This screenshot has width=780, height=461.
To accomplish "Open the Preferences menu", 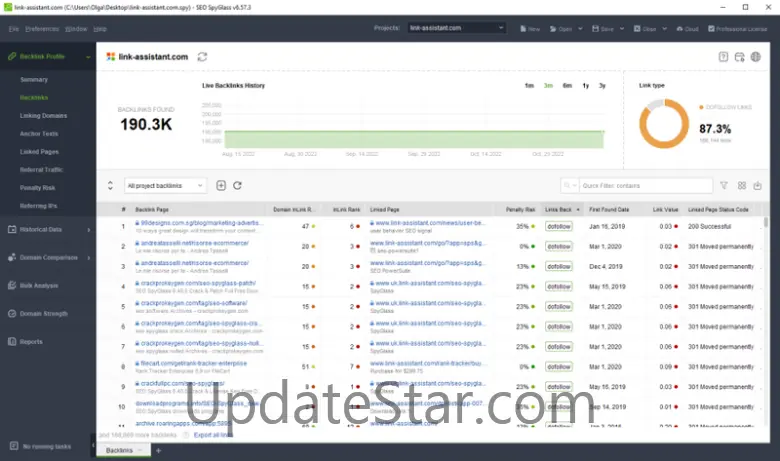I will click(x=42, y=29).
